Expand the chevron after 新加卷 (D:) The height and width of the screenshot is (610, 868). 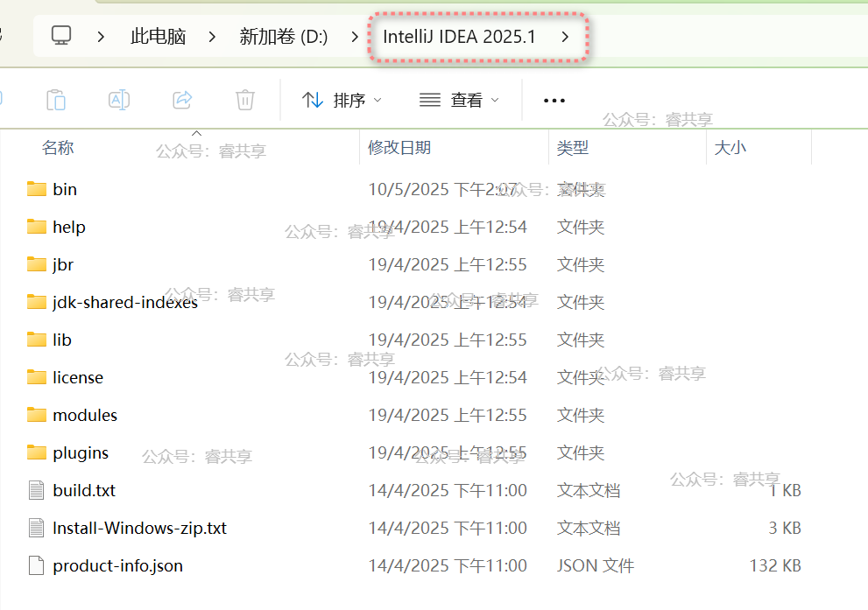click(355, 37)
